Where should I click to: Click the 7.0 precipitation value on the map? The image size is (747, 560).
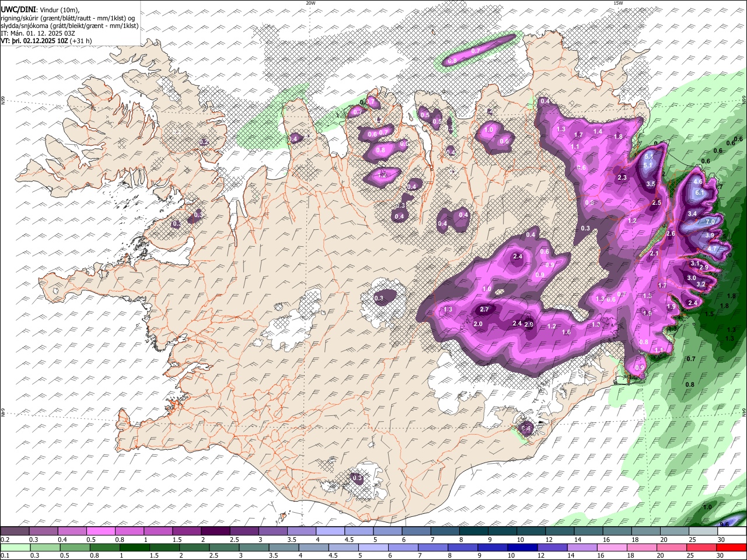point(710,222)
